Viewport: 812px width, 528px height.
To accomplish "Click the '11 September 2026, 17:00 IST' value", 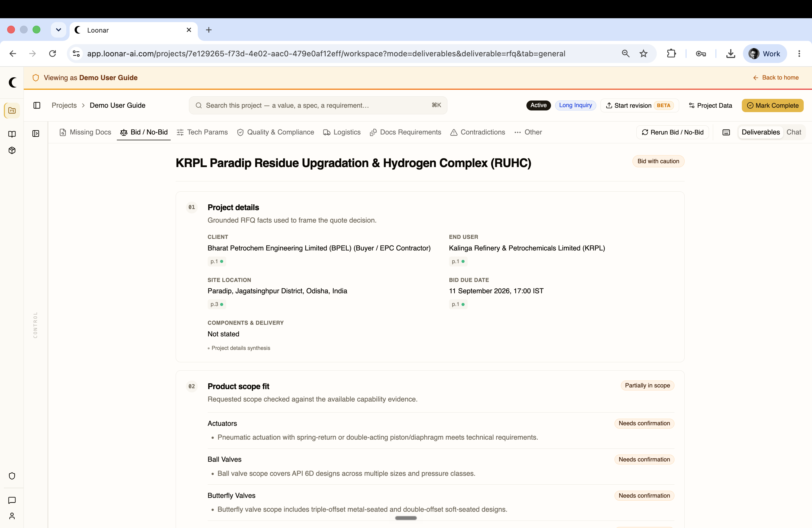I will point(496,291).
